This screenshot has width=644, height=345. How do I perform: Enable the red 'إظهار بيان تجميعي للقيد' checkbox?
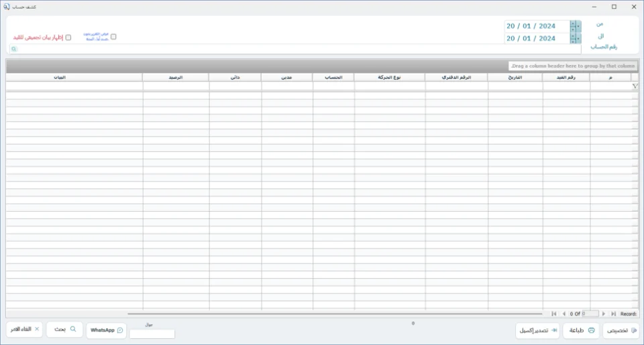(x=68, y=38)
